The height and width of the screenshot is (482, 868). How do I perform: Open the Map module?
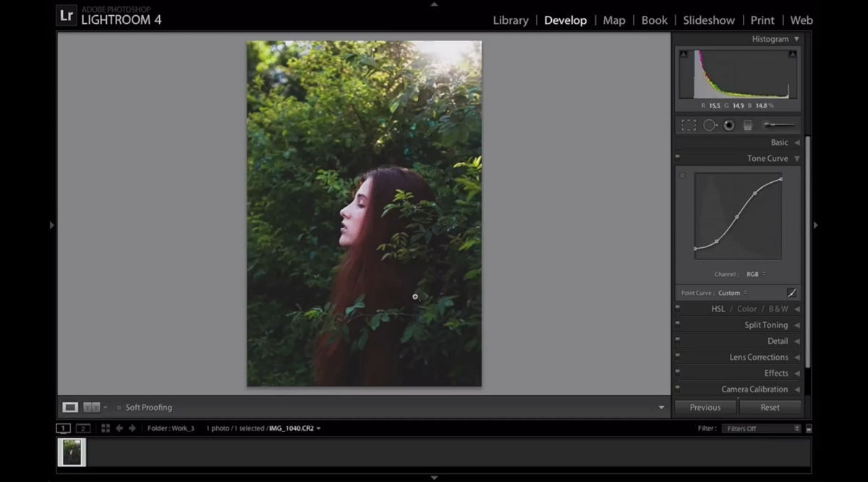click(614, 20)
